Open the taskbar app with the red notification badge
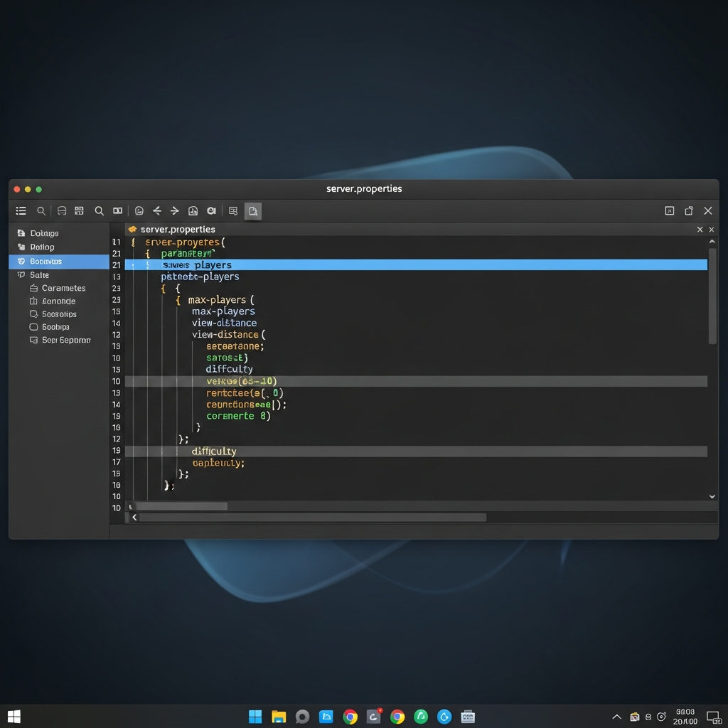This screenshot has width=728, height=728. (374, 717)
